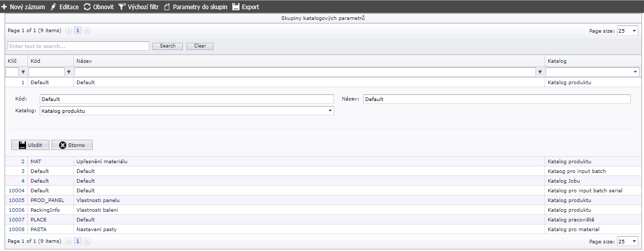Click the Export save disk icon
This screenshot has width=644, height=251.
(236, 7)
